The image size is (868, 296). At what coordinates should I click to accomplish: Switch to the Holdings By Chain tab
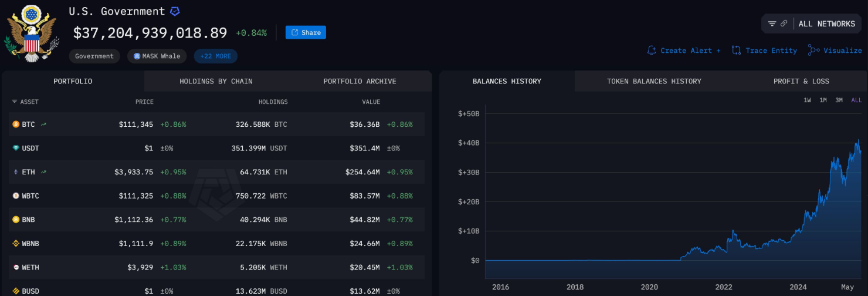pos(216,81)
